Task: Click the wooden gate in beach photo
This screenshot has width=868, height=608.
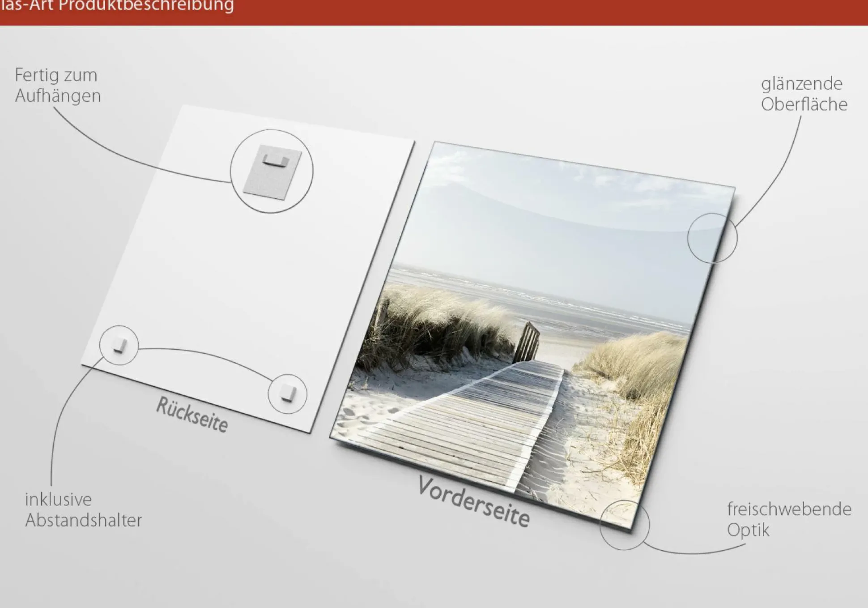Action: tap(527, 342)
